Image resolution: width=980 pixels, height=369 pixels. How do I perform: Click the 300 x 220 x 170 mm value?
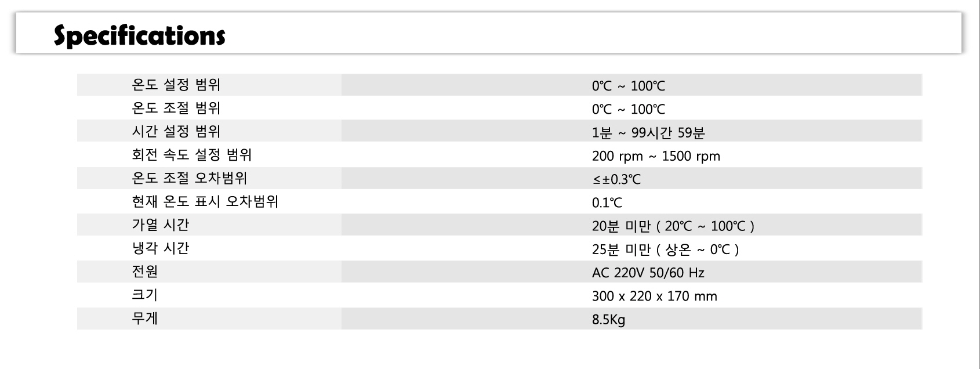coord(655,296)
